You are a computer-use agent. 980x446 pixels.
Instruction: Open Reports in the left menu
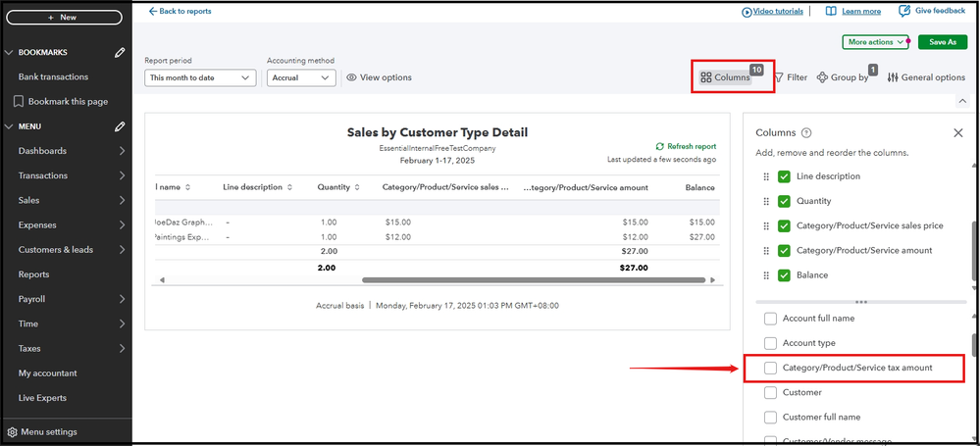pyautogui.click(x=34, y=274)
